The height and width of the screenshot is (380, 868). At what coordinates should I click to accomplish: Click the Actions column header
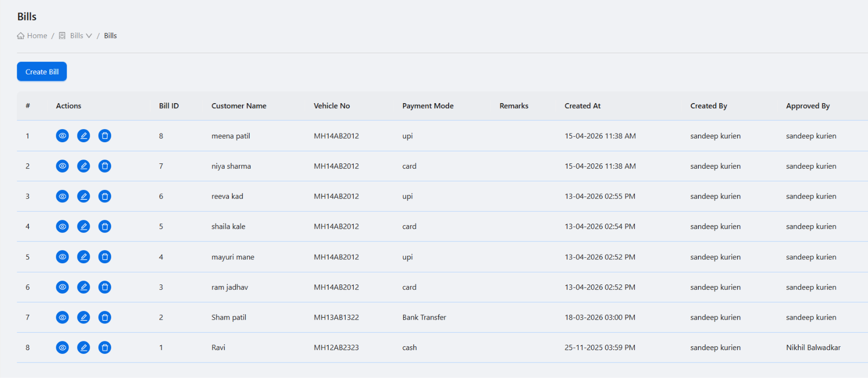tap(68, 106)
